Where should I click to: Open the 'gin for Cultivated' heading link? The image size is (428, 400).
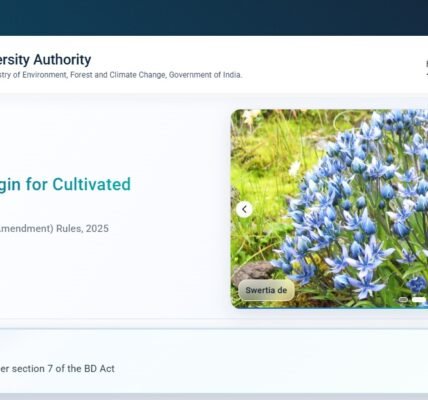click(65, 184)
